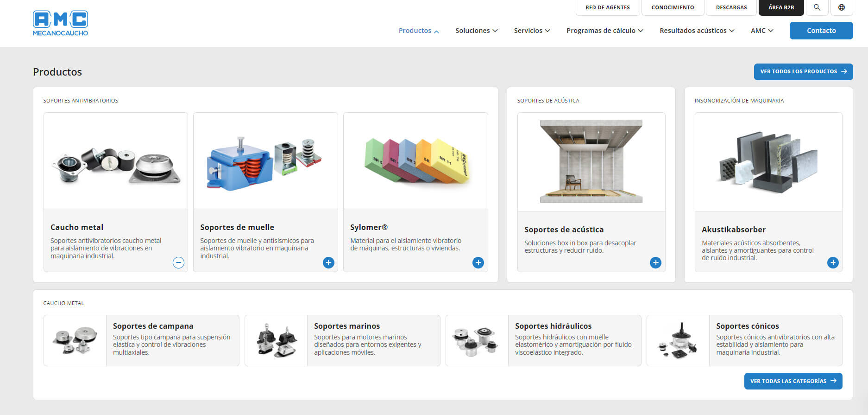Image resolution: width=868 pixels, height=415 pixels.
Task: Click the Akustikabsorber card title
Action: pyautogui.click(x=734, y=230)
